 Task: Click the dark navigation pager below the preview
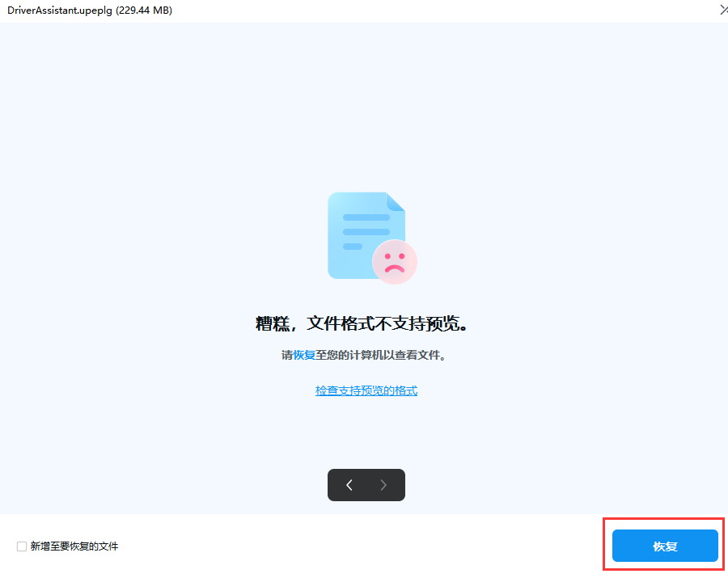[x=366, y=485]
